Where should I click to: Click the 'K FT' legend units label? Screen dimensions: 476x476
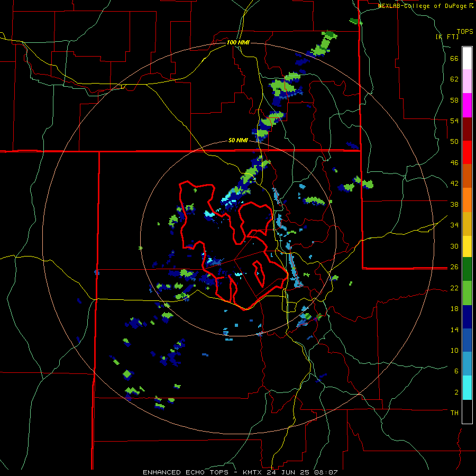447,36
